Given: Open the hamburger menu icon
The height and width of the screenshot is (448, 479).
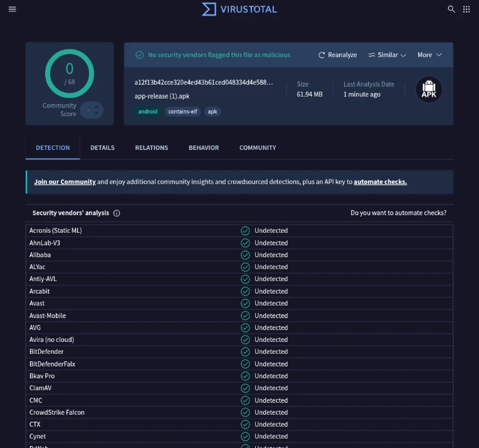Looking at the screenshot, I should click(12, 9).
